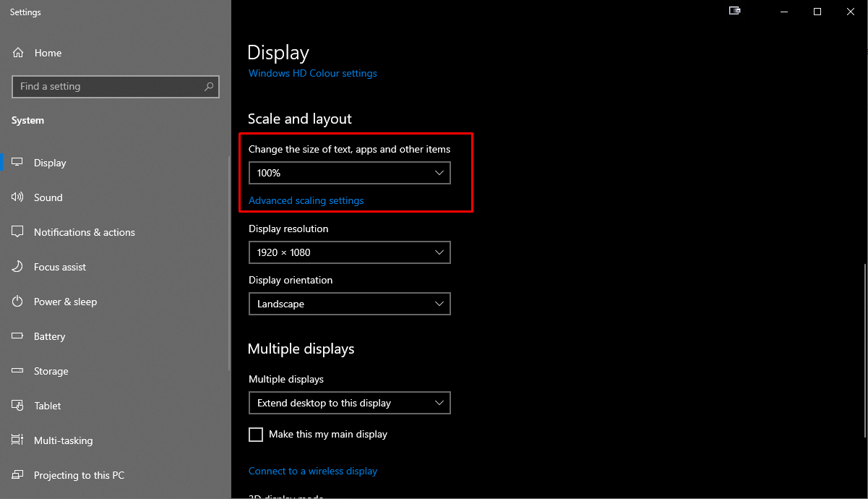The image size is (868, 499).
Task: Click the Sound speaker icon
Action: pos(18,197)
